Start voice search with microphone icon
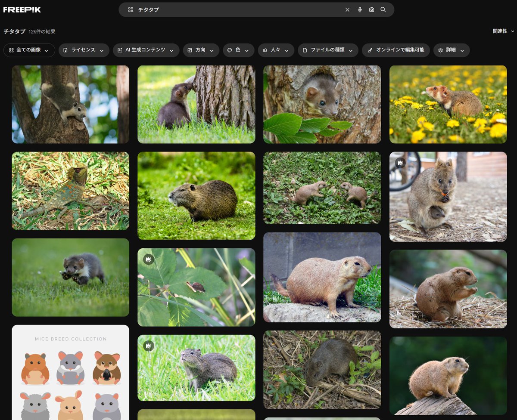517x420 pixels. [x=360, y=9]
